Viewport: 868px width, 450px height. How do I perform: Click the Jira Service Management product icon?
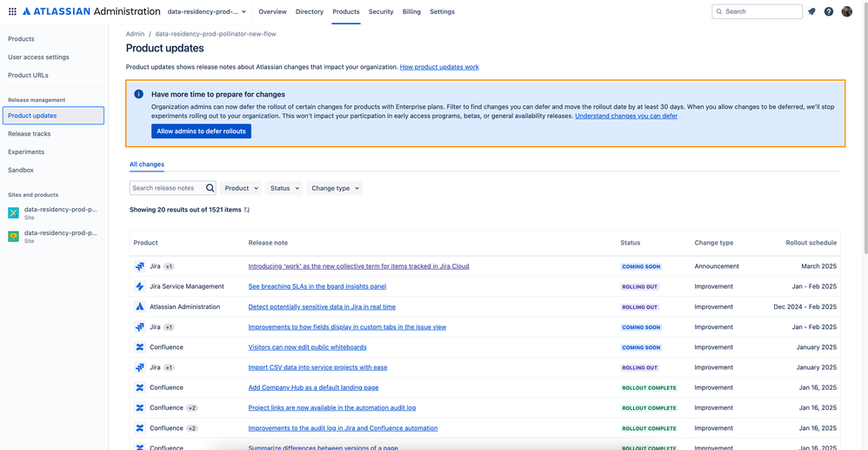(x=139, y=286)
